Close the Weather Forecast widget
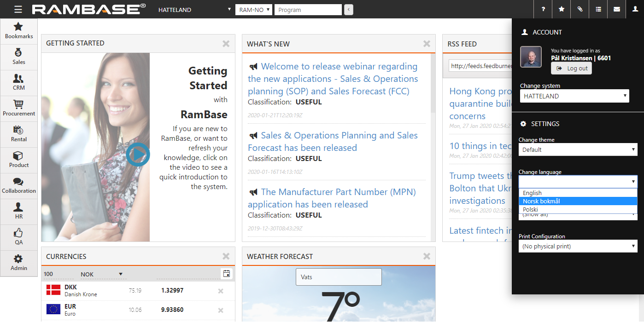 (427, 256)
